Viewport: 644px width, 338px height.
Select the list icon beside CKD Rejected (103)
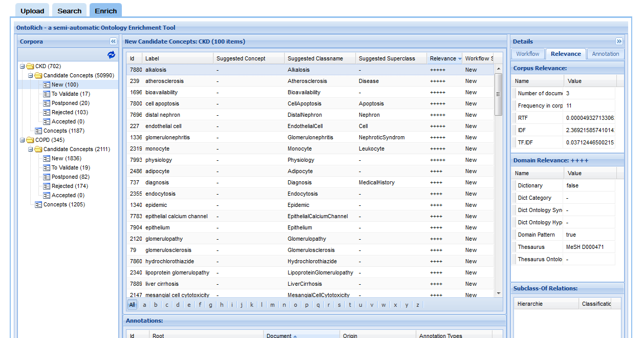47,113
